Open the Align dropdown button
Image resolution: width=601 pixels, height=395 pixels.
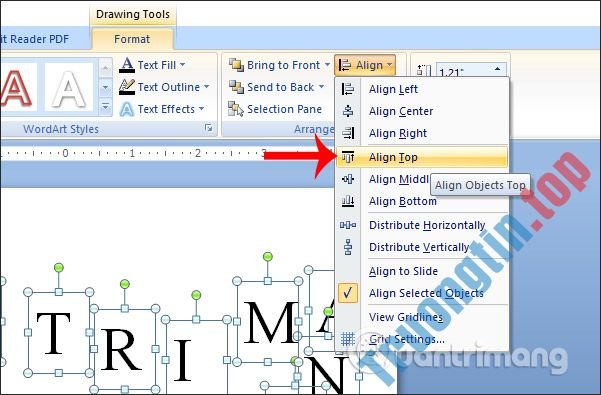point(365,65)
